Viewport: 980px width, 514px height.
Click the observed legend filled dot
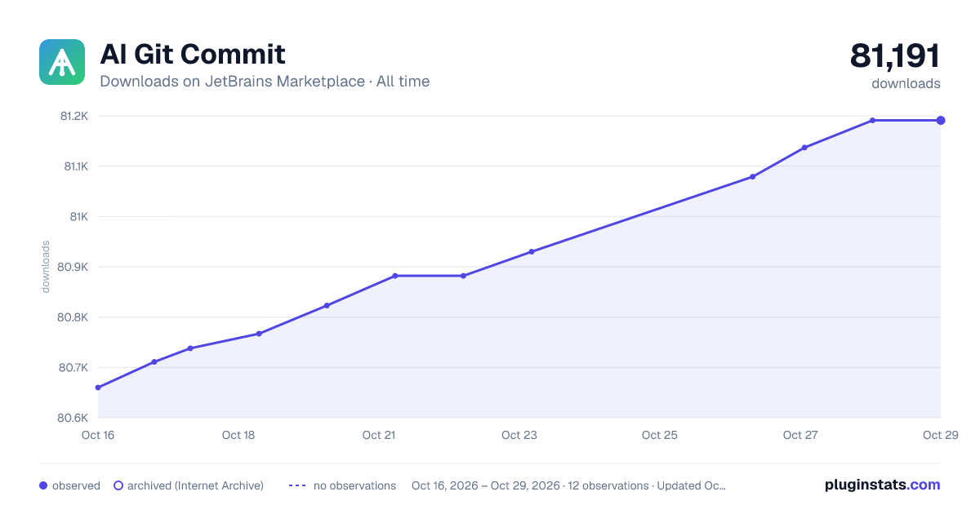43,485
